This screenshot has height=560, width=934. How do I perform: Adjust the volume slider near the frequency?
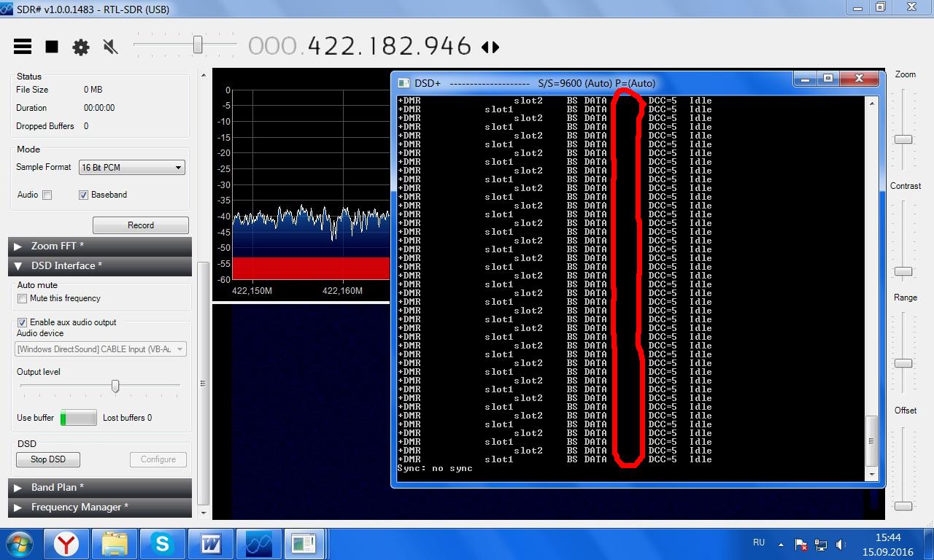coord(198,45)
